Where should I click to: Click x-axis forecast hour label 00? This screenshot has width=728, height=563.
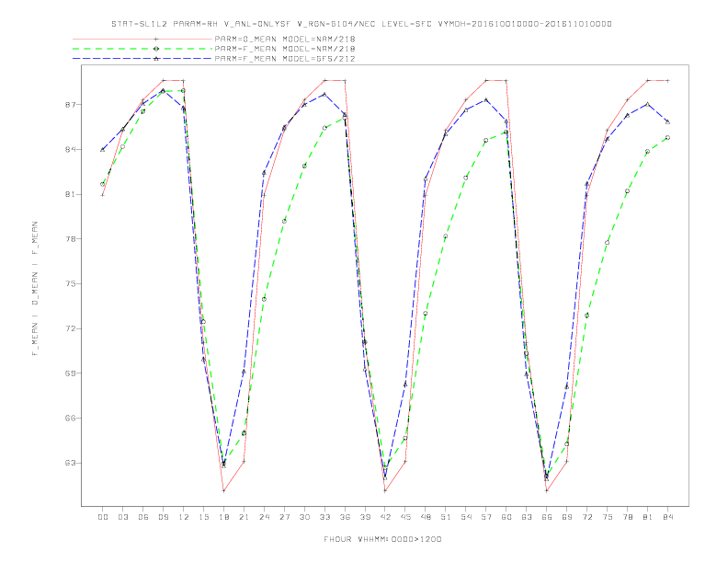point(103,517)
